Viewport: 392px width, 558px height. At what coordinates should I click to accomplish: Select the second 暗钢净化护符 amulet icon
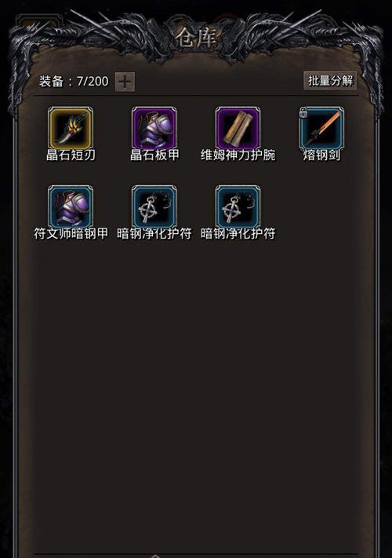(238, 206)
